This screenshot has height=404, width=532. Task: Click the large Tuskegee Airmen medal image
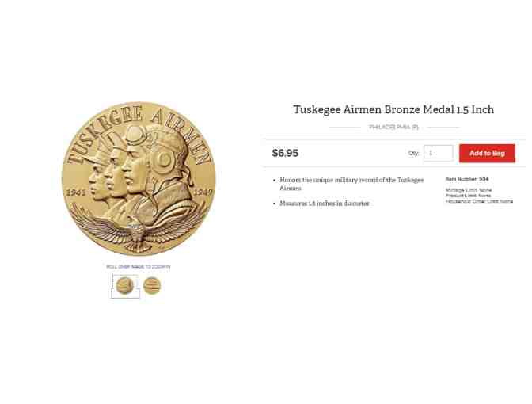coord(139,178)
